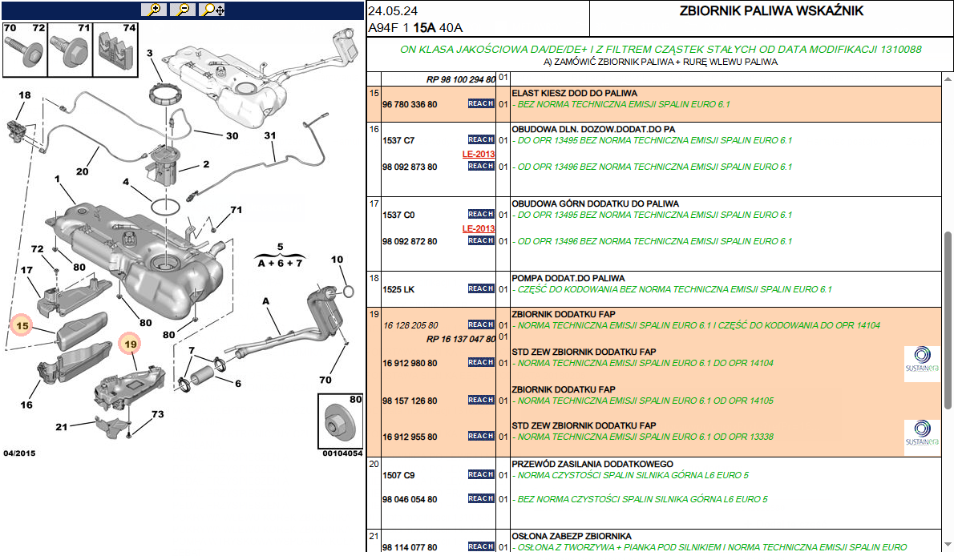Select callout A on filler pipe
The height and width of the screenshot is (560, 954).
(x=266, y=301)
